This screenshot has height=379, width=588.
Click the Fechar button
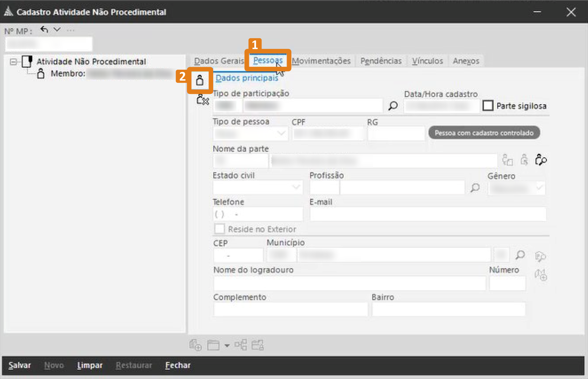pos(178,365)
